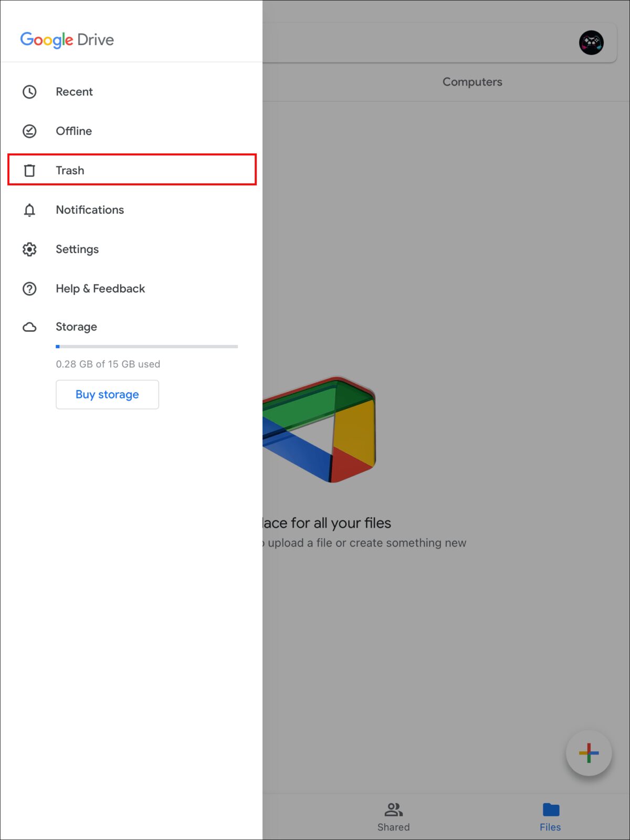The height and width of the screenshot is (840, 630).
Task: Select Help & Feedback menu entry
Action: (x=100, y=289)
